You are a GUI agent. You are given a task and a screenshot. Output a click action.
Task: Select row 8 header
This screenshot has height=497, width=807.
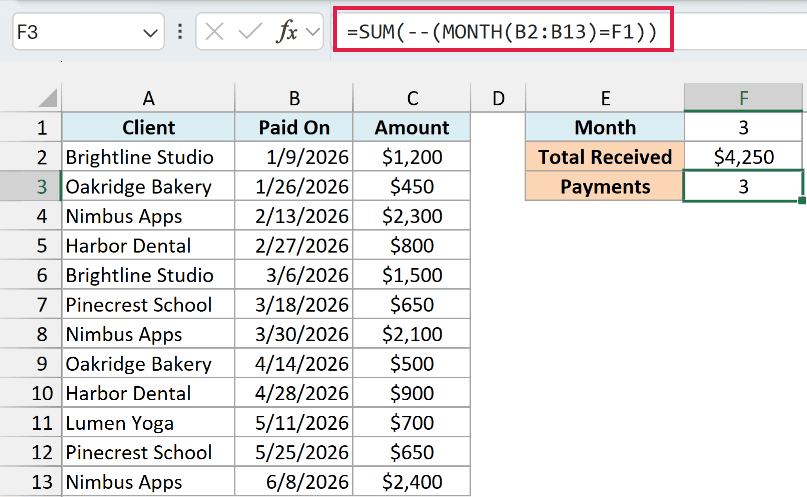pos(31,334)
